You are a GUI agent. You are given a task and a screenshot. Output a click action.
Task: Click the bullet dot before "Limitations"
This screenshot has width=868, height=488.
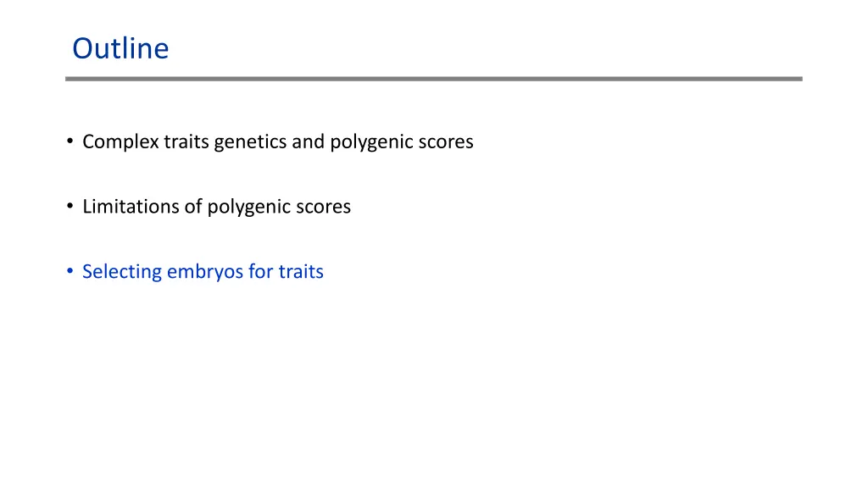pos(70,207)
